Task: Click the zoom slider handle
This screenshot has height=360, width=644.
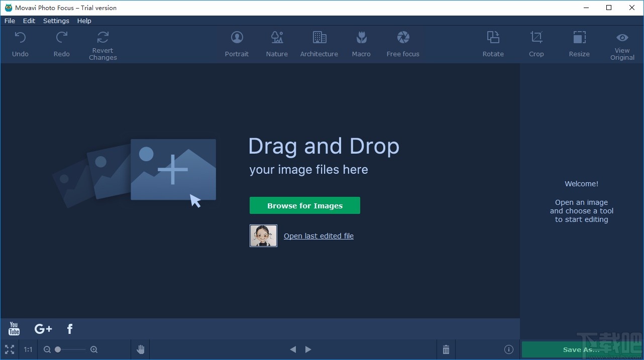Action: [x=58, y=349]
